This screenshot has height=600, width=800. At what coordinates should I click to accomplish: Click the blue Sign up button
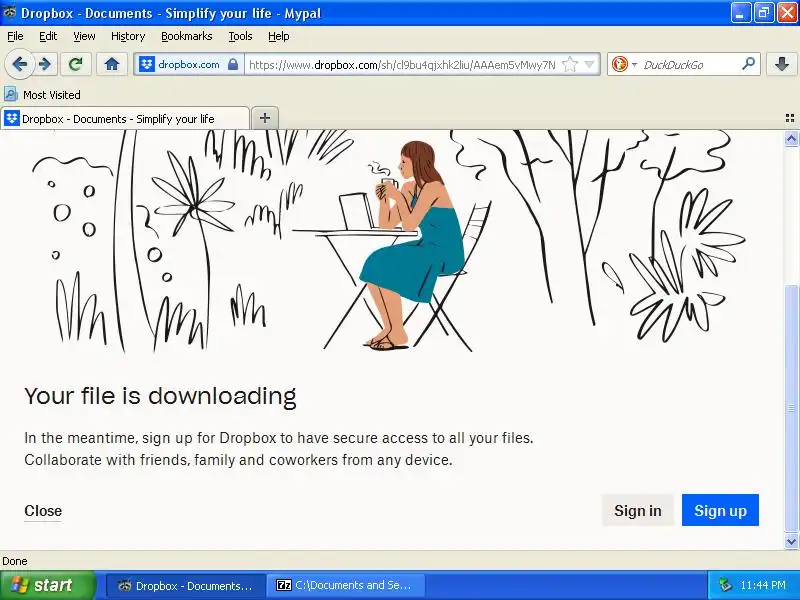point(720,510)
